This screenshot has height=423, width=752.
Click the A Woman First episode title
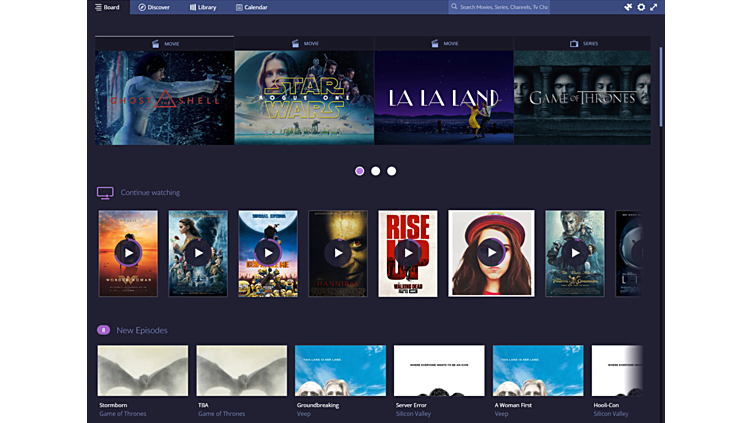513,405
